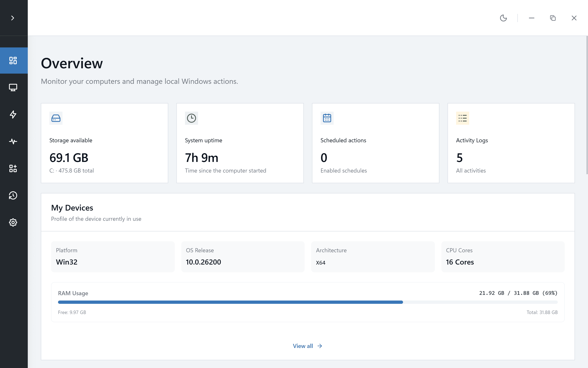Screen dimensions: 588x368
Task: Expand the sidebar with the chevron arrow
Action: click(x=13, y=18)
